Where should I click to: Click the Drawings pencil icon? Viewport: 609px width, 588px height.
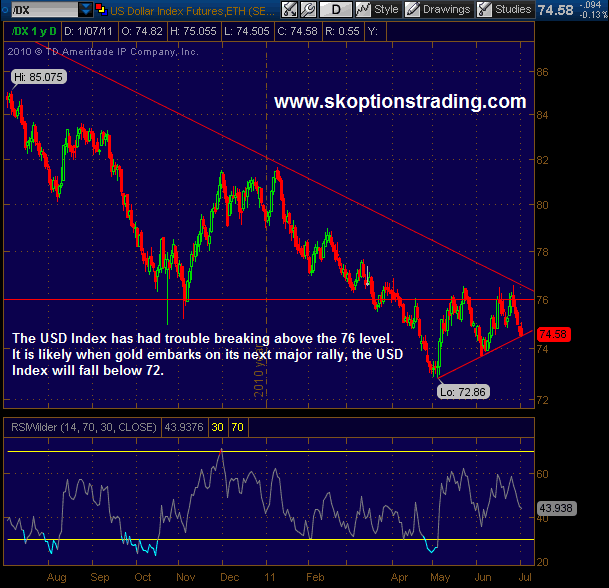pos(412,10)
